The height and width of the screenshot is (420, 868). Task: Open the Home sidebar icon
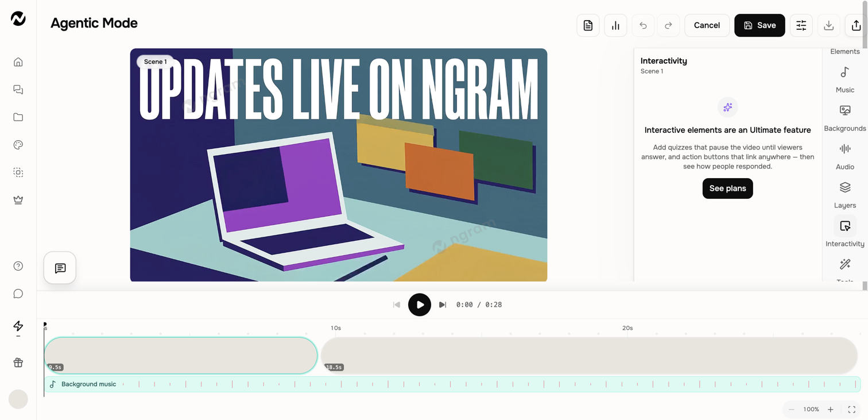pyautogui.click(x=18, y=62)
